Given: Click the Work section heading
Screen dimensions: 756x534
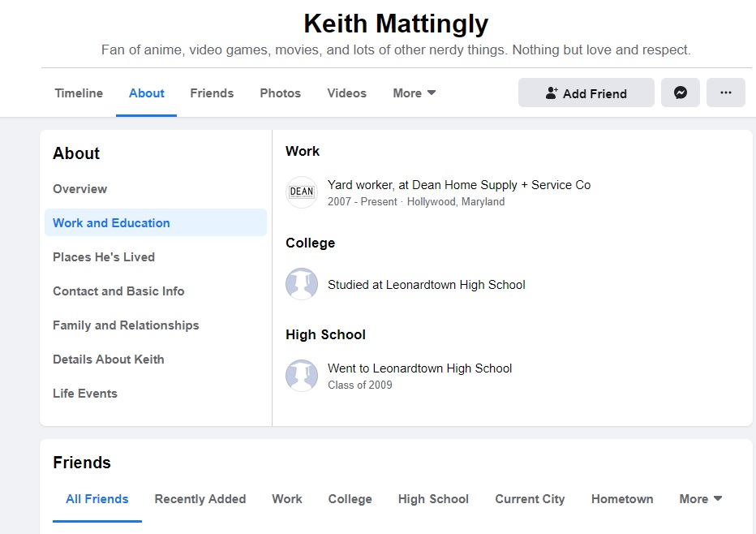Looking at the screenshot, I should (x=303, y=152).
